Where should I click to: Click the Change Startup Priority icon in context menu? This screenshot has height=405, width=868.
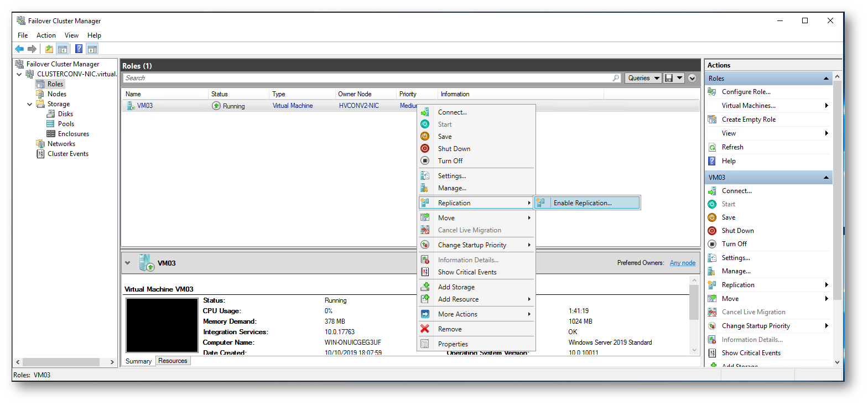(425, 245)
